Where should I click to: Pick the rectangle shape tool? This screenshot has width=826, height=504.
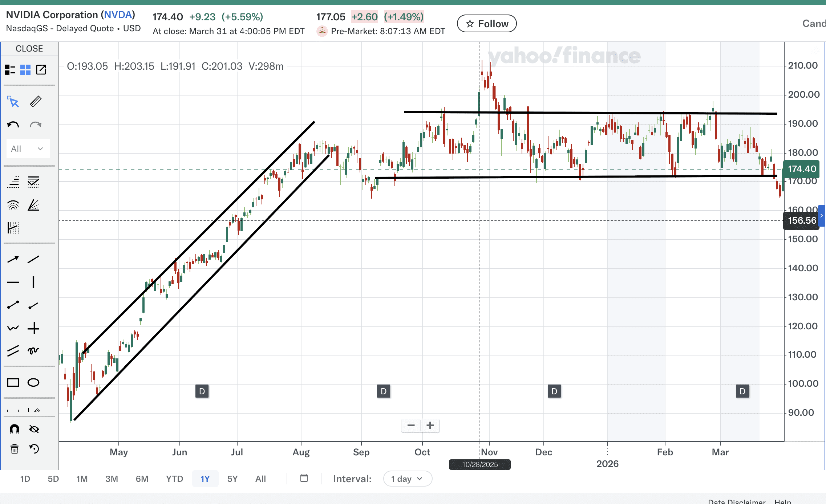point(13,382)
